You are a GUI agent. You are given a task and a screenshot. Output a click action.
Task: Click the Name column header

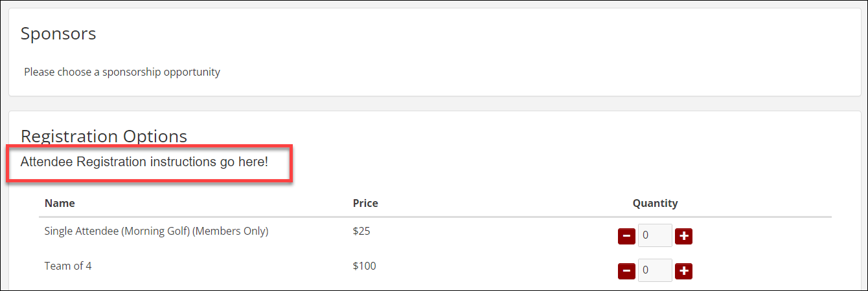(60, 203)
